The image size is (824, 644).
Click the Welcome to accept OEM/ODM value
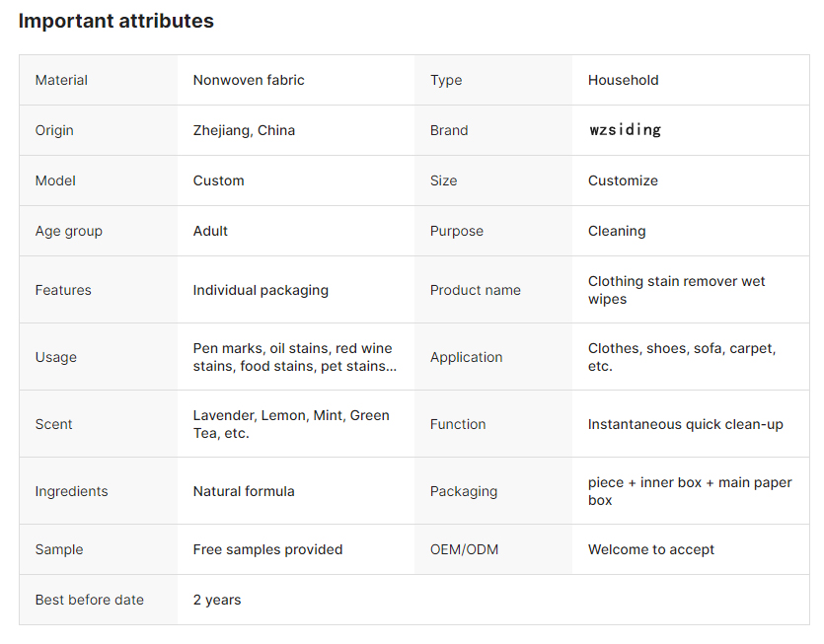tap(650, 549)
